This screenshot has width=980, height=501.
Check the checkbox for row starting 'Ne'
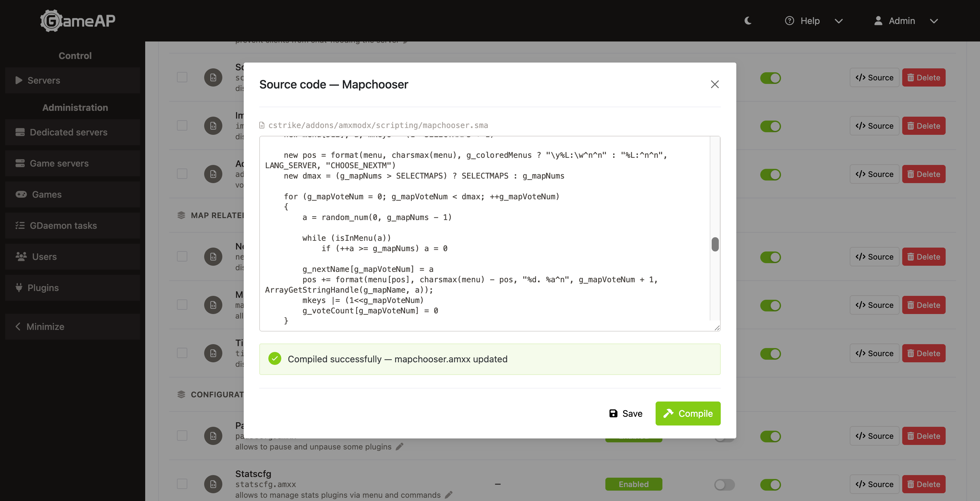tap(182, 256)
